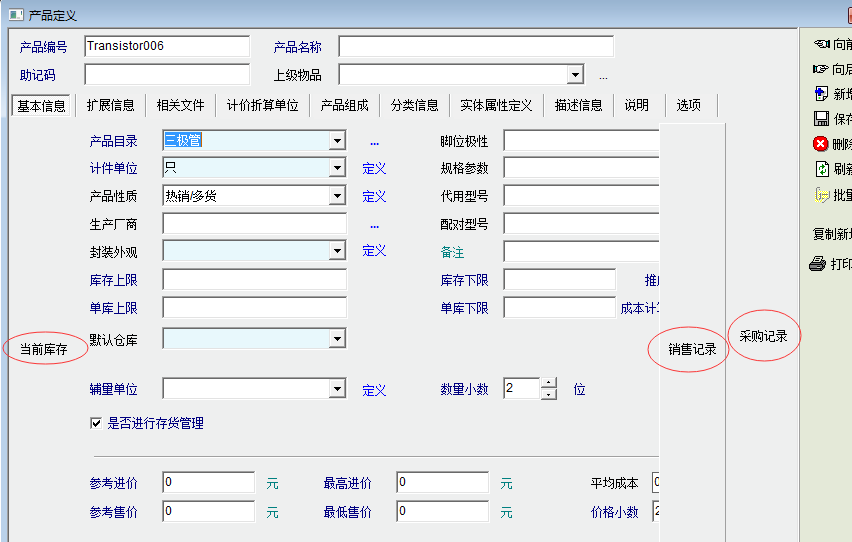This screenshot has width=852, height=542.
Task: Increase 数量小数 value with up arrow
Action: [x=548, y=383]
